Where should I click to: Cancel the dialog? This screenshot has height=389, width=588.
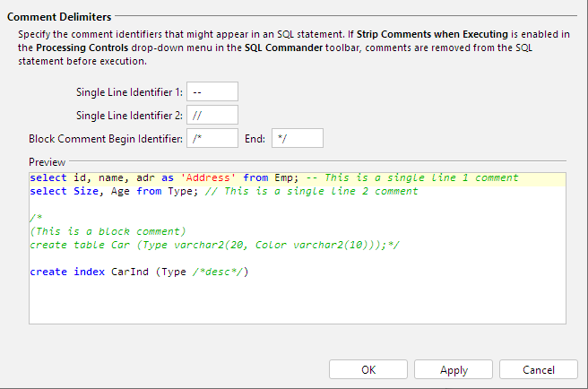tap(538, 369)
